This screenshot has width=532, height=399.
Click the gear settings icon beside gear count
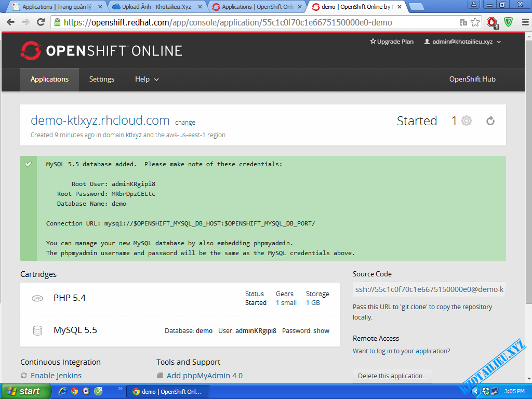[467, 121]
